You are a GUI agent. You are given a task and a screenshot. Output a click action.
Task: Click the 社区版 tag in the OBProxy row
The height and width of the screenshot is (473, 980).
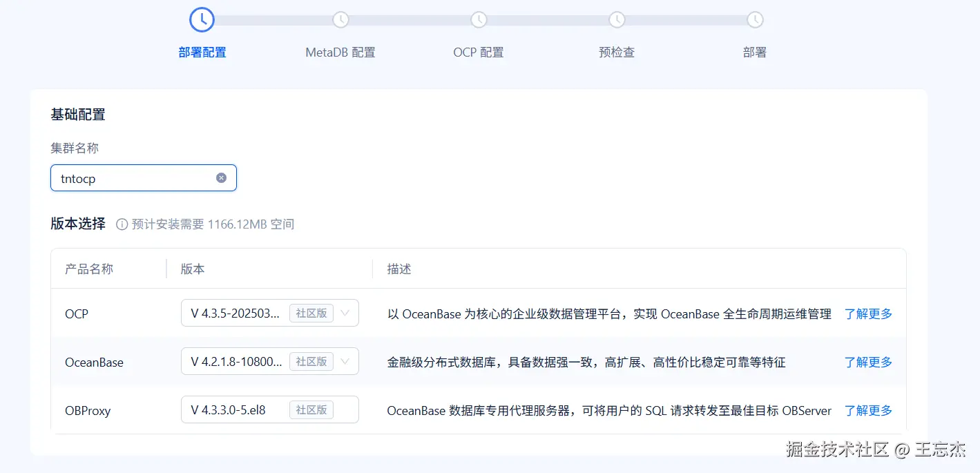[311, 409]
